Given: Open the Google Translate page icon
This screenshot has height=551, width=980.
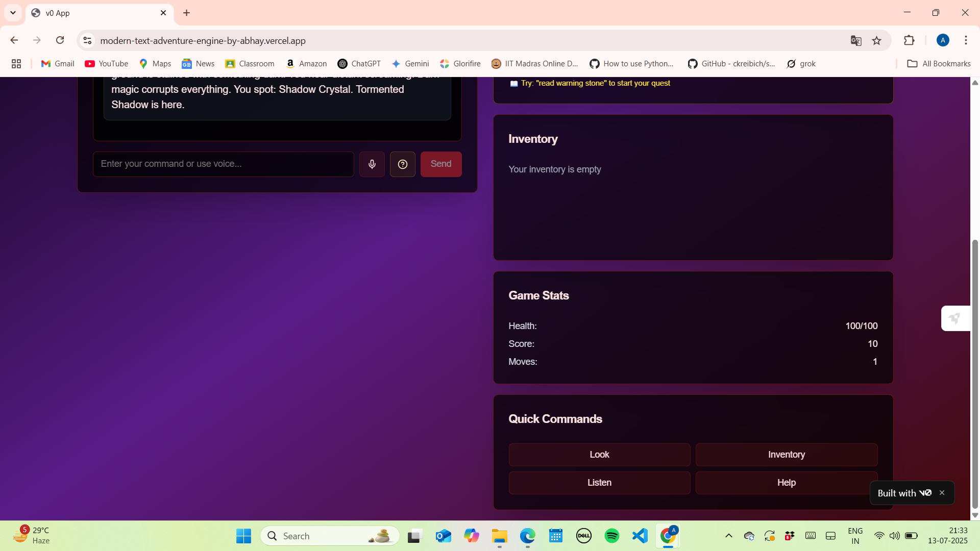Looking at the screenshot, I should point(856,41).
